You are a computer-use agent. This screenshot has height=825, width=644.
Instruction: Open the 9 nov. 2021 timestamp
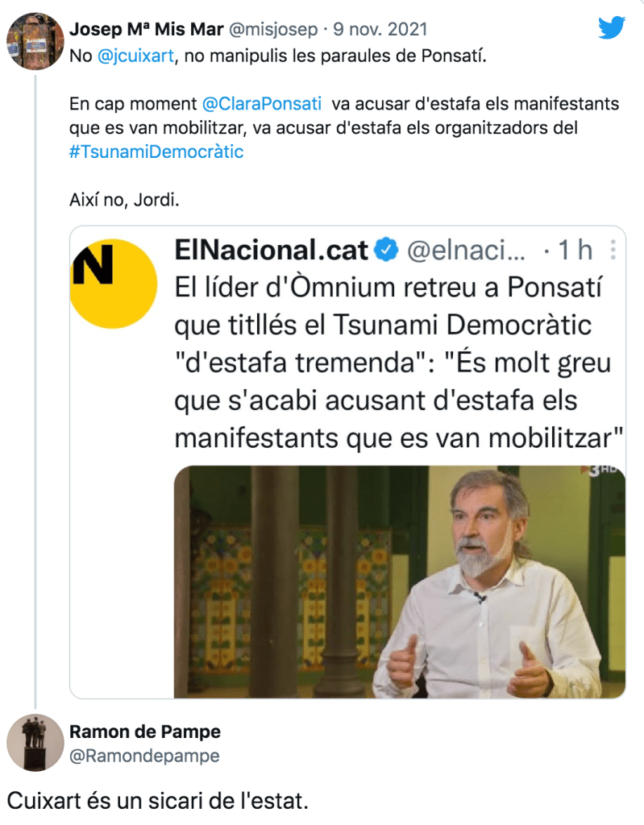click(379, 30)
